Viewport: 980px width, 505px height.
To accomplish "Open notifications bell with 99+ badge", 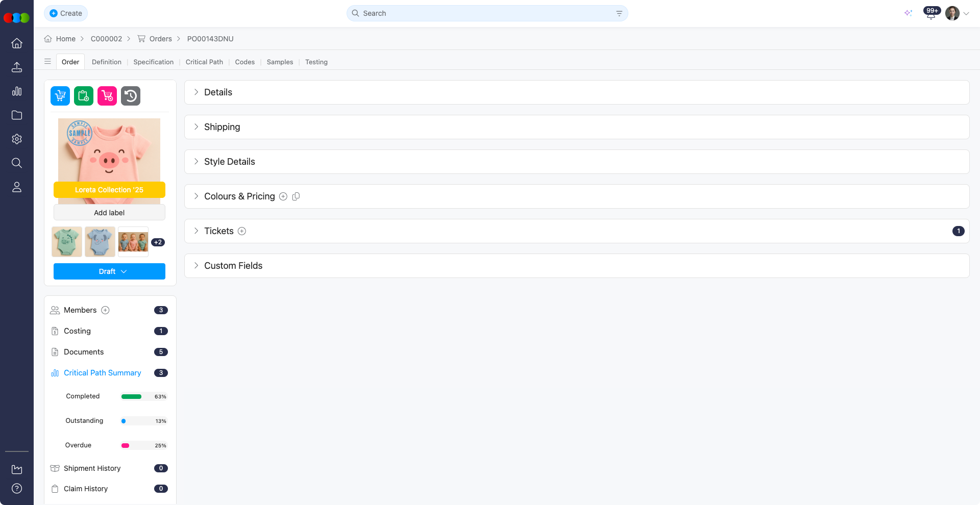I will click(x=930, y=14).
